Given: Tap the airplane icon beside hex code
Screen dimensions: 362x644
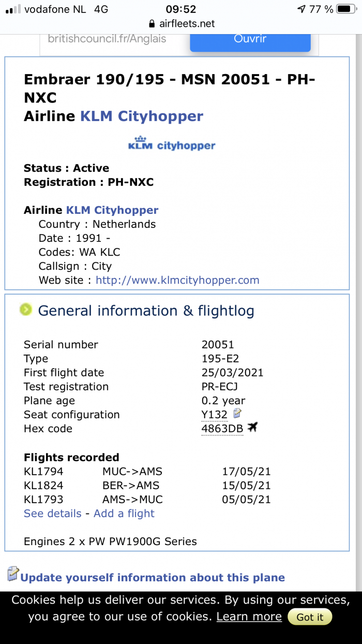Looking at the screenshot, I should click(x=252, y=427).
